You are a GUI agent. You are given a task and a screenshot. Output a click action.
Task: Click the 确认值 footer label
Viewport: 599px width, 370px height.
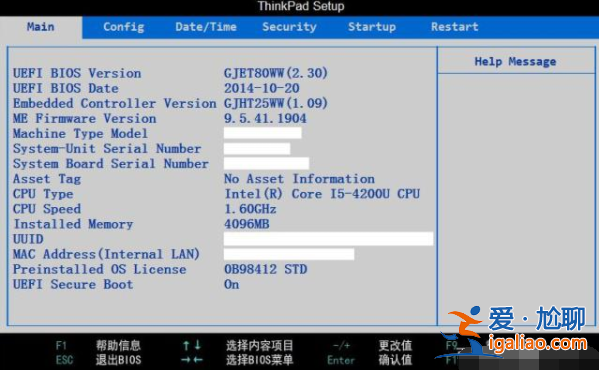tap(395, 360)
